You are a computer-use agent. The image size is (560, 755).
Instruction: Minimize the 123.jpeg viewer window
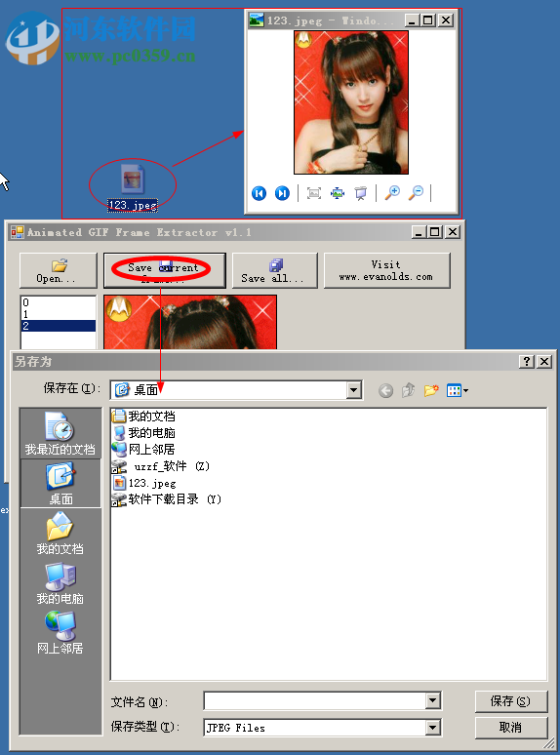point(413,20)
